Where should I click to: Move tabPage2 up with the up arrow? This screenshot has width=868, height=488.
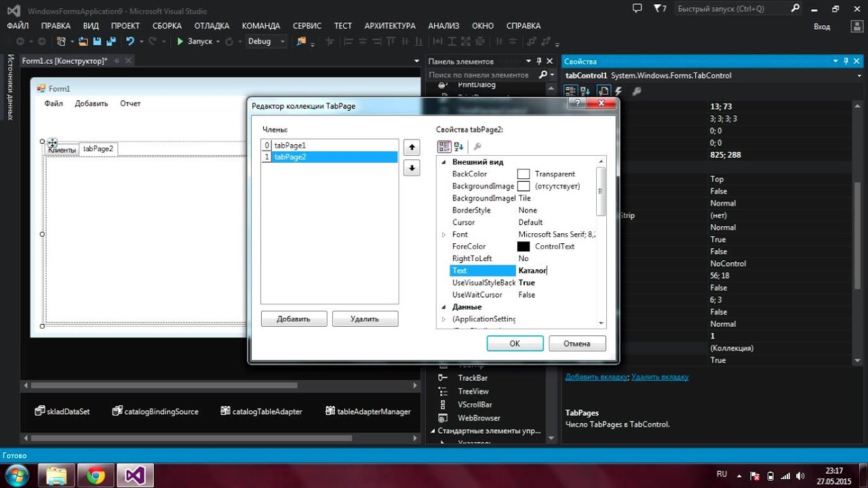(412, 147)
